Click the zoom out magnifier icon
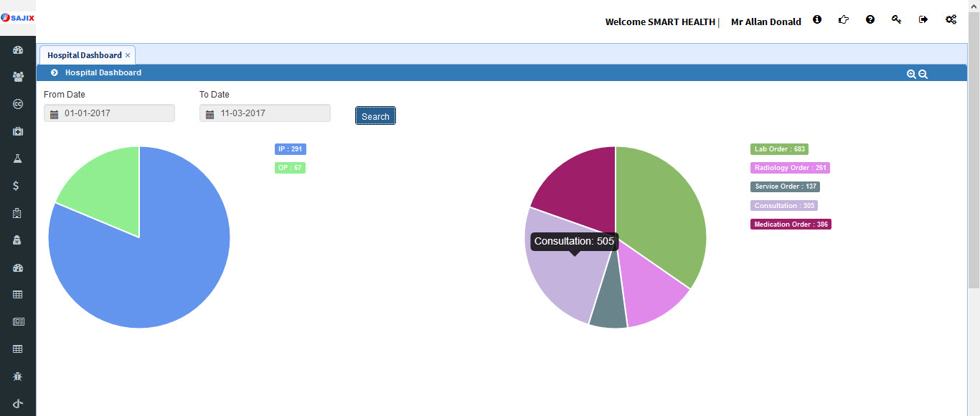980x416 pixels. click(923, 74)
